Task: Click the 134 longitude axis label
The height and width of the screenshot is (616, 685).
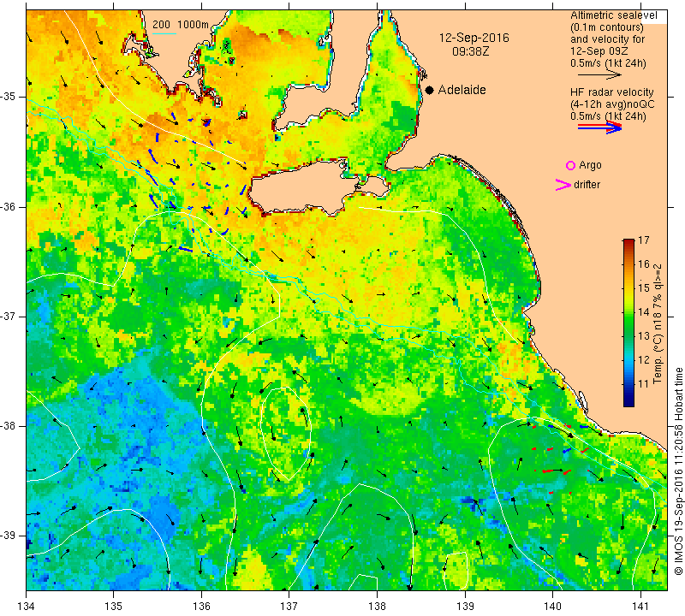Action: (x=27, y=607)
